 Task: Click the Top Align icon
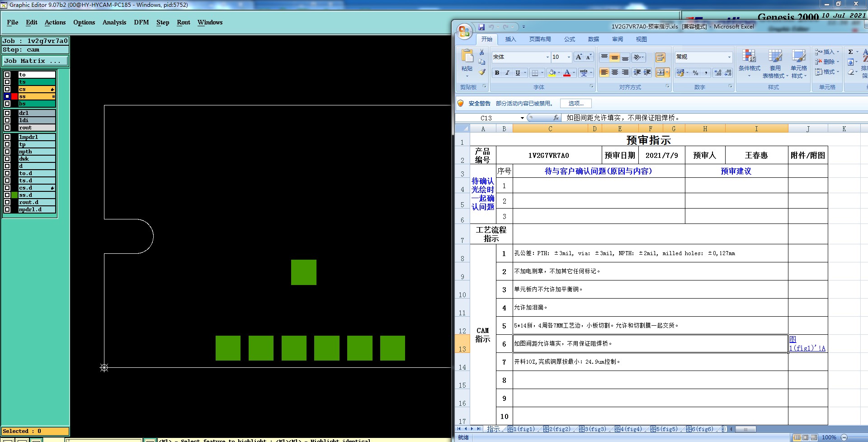(x=604, y=57)
